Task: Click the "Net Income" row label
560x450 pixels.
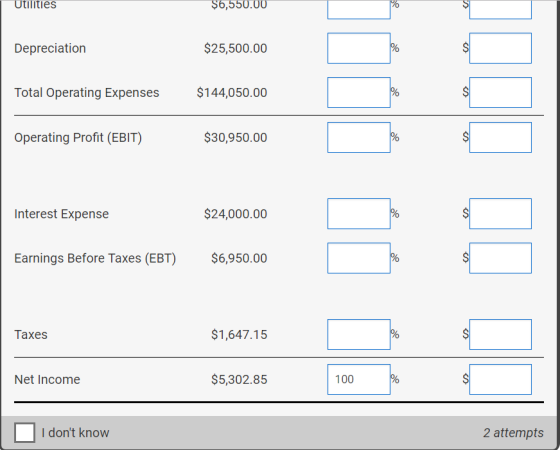Action: pos(47,379)
